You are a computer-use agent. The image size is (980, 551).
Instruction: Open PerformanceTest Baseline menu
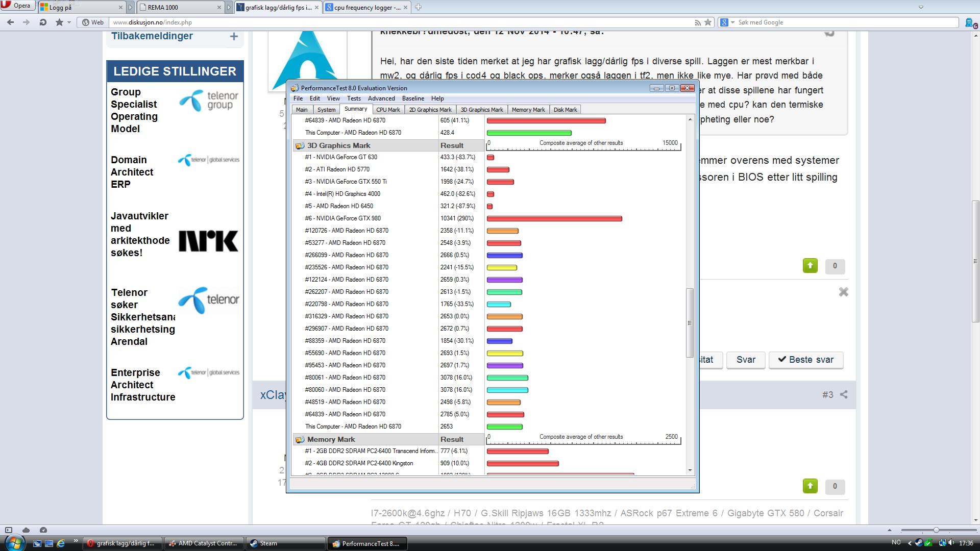point(413,98)
